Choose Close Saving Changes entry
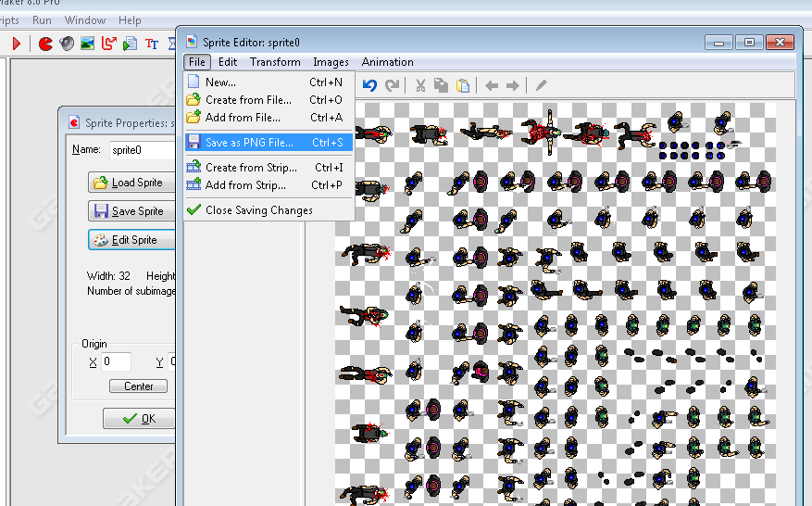 point(269,210)
